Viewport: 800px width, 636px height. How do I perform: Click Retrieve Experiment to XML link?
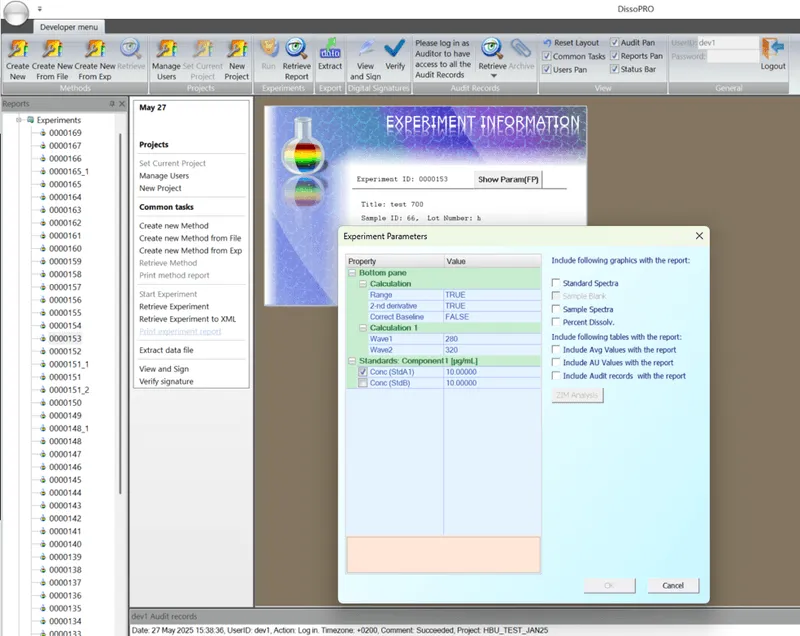pyautogui.click(x=187, y=319)
